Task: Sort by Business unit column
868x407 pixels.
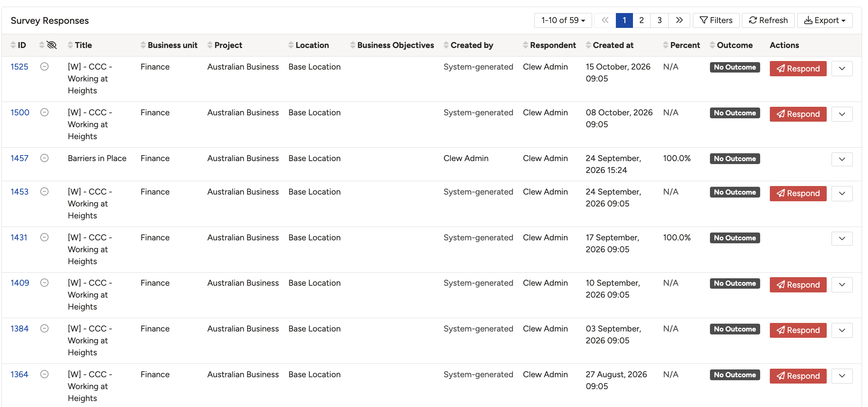Action: click(169, 45)
